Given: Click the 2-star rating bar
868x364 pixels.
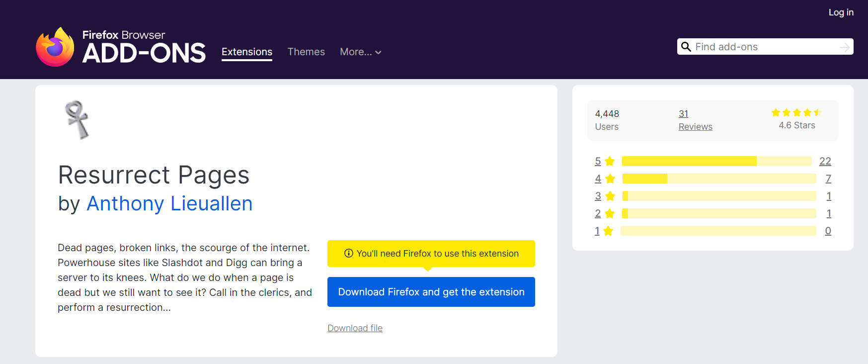Looking at the screenshot, I should click(719, 213).
